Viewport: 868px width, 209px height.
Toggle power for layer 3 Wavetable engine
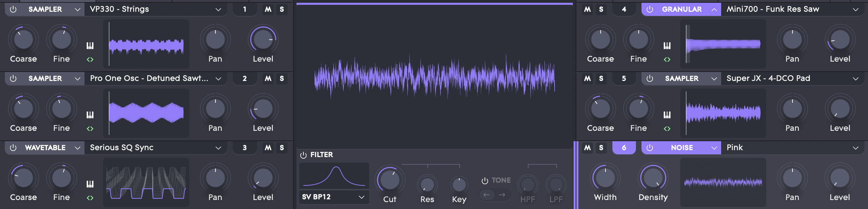click(x=13, y=148)
